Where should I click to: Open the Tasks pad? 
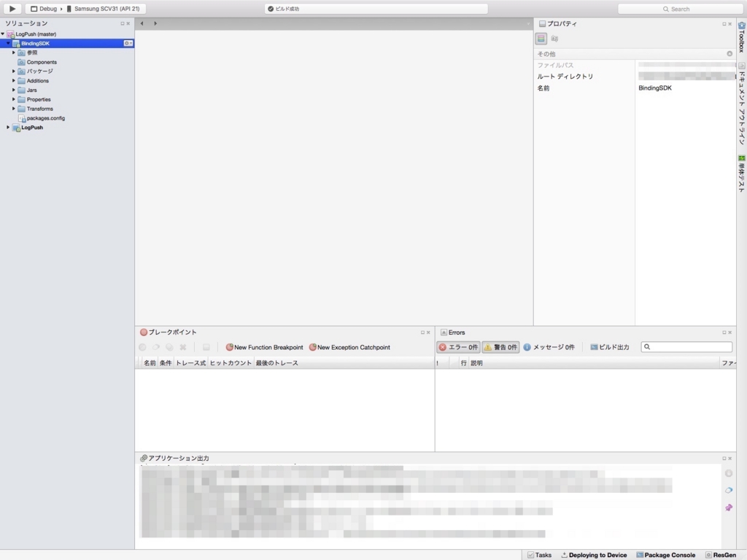pos(539,555)
